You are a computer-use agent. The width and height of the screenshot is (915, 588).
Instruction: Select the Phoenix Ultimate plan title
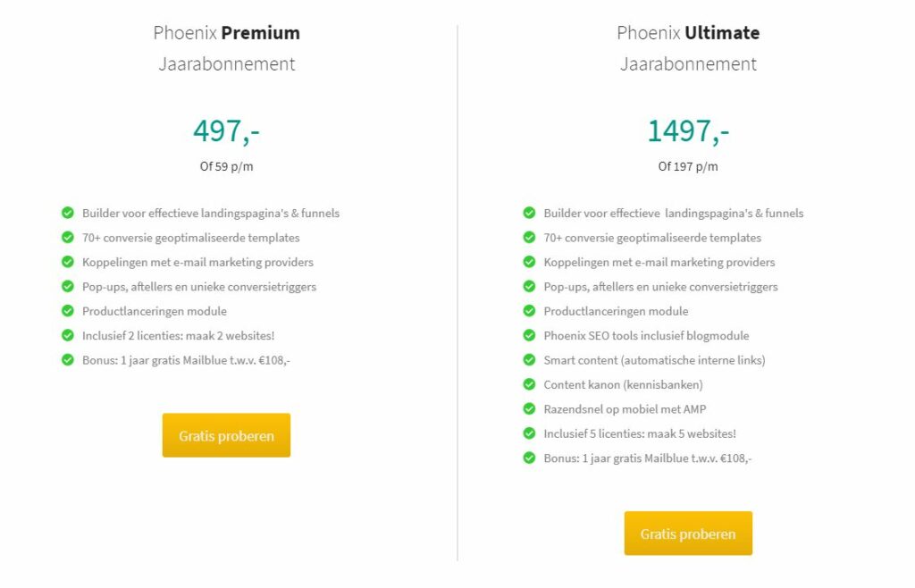click(x=688, y=32)
